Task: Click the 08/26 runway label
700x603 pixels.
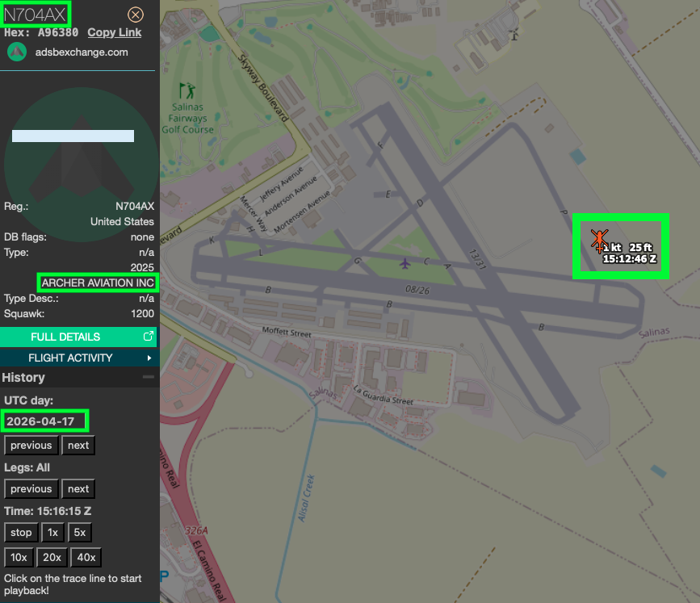Action: [417, 290]
